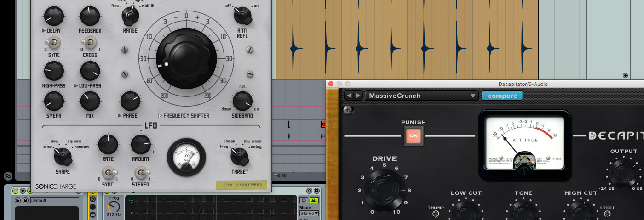The height and width of the screenshot is (220, 644).
Task: Select the audio clip with transients
Action: [x=407, y=39]
